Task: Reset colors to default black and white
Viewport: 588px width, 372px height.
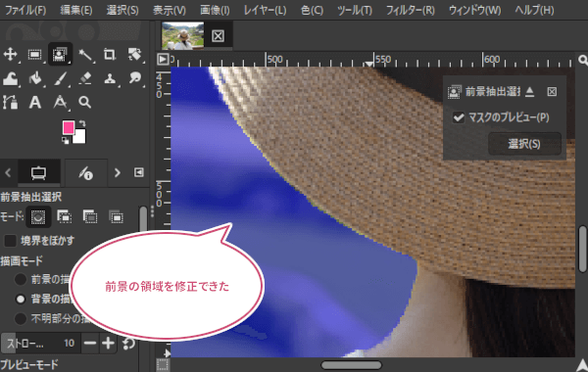Action: (66, 141)
